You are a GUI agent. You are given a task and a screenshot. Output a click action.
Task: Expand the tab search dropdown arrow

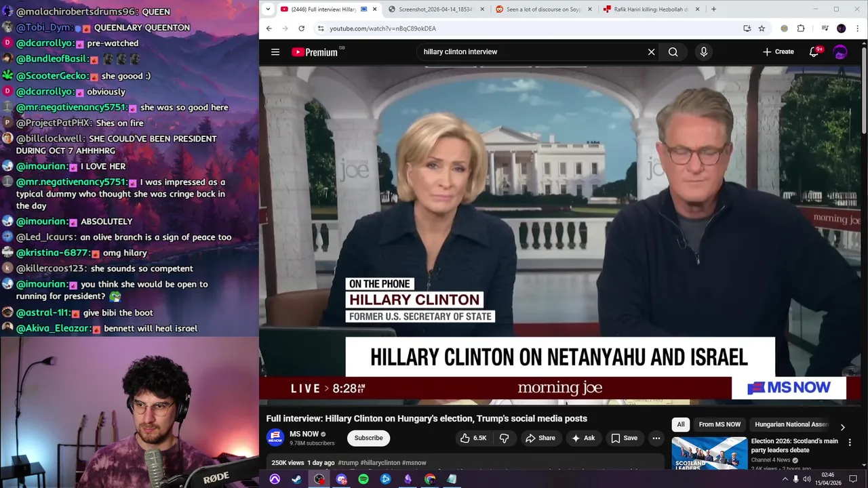point(268,9)
